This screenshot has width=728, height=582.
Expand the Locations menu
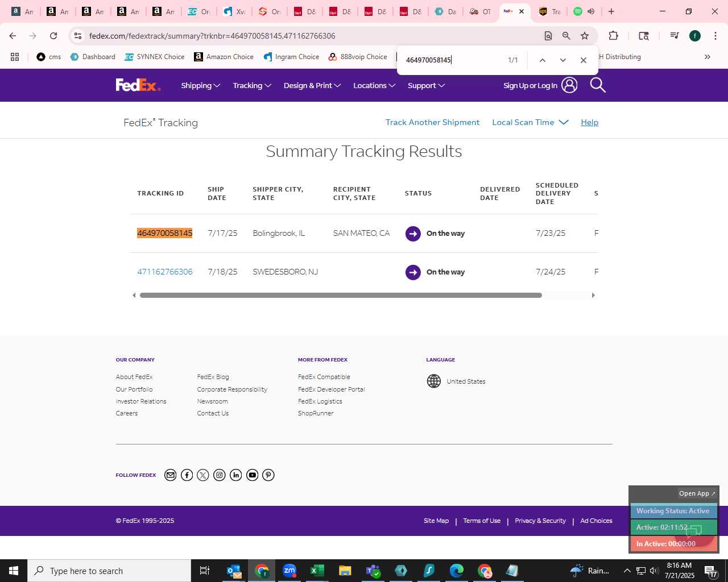click(374, 85)
